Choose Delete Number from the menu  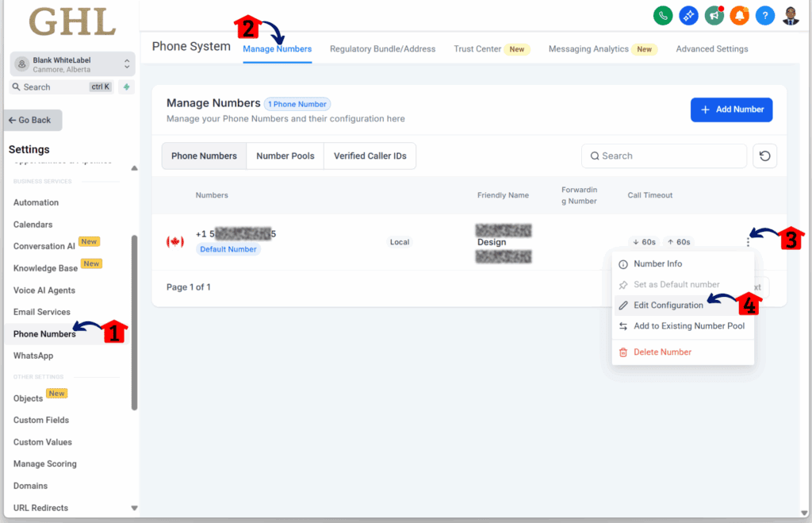click(683, 352)
